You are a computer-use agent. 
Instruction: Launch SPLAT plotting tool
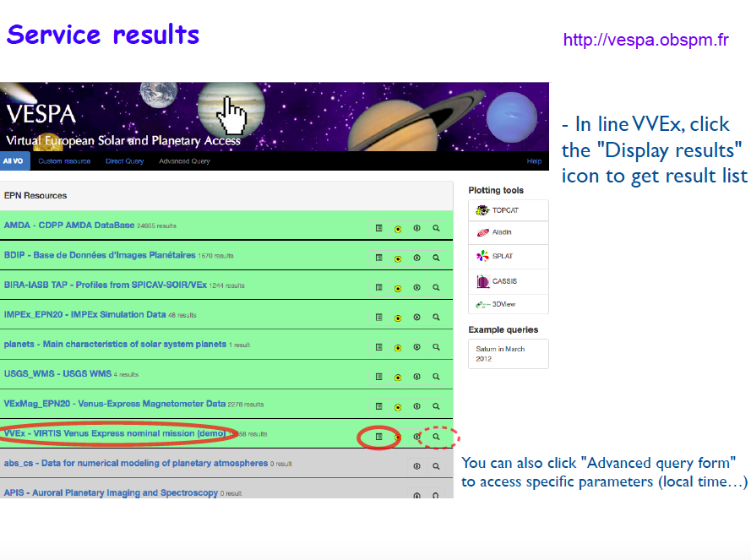coord(509,256)
